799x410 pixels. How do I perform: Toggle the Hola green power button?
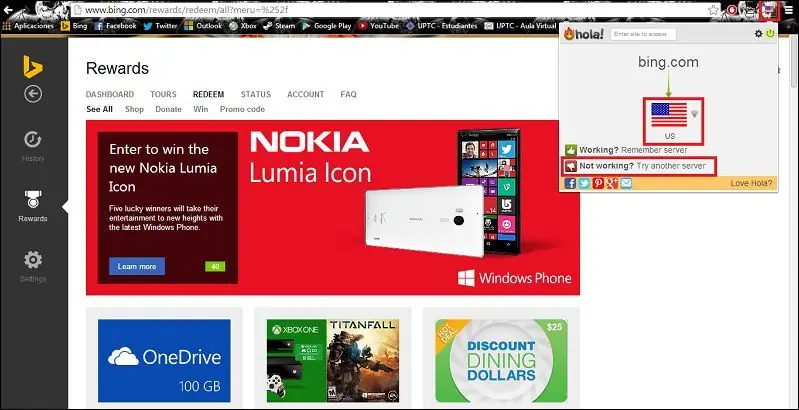[770, 34]
